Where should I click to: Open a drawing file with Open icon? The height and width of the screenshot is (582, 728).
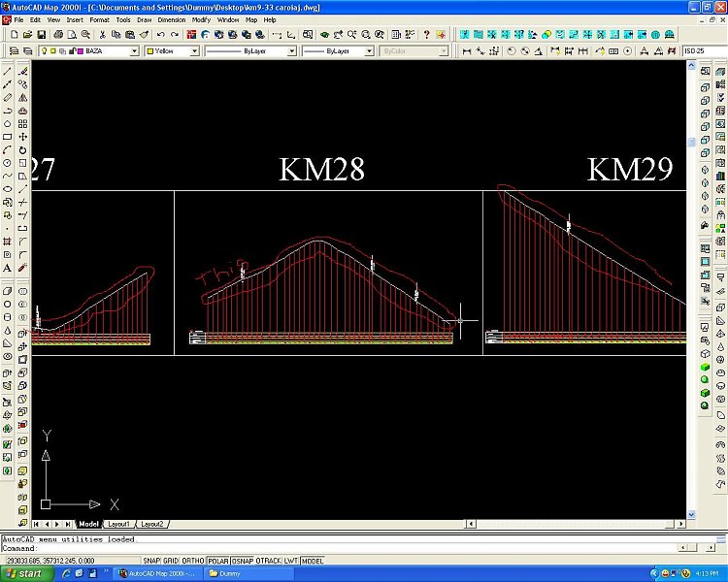[x=27, y=34]
